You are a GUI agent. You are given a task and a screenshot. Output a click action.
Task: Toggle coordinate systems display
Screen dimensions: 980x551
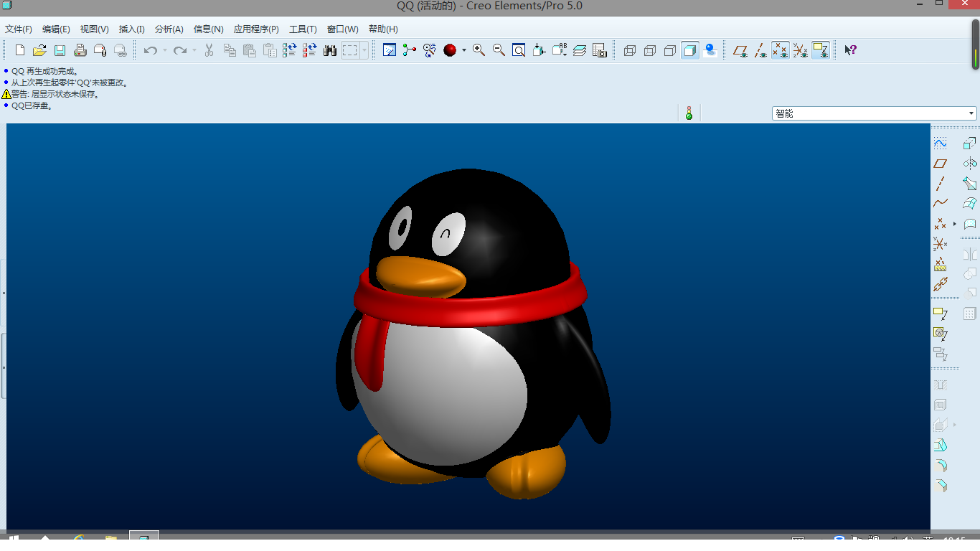(801, 50)
